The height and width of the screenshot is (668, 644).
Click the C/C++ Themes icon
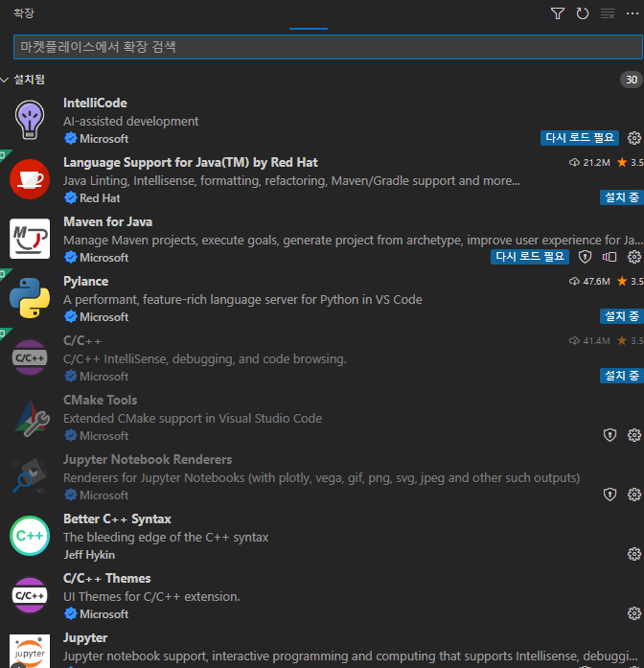[30, 595]
